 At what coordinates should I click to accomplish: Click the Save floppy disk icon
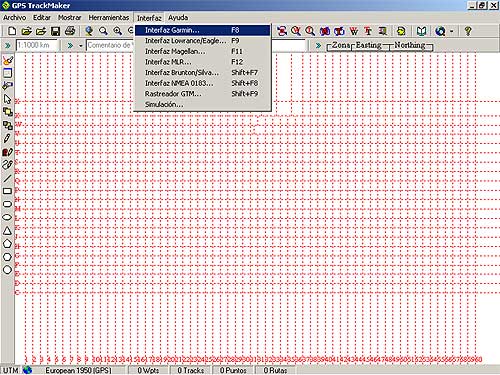click(x=55, y=31)
